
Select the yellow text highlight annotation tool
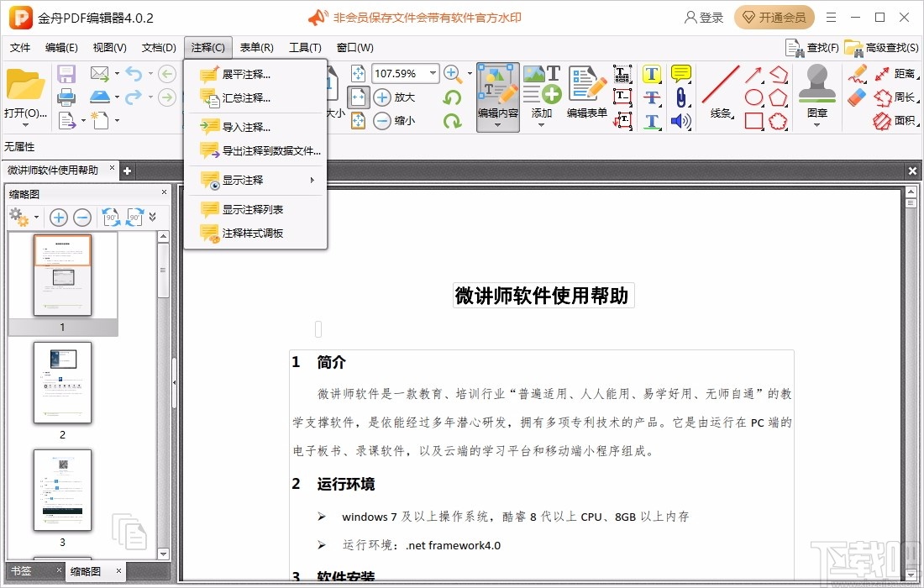pyautogui.click(x=651, y=74)
